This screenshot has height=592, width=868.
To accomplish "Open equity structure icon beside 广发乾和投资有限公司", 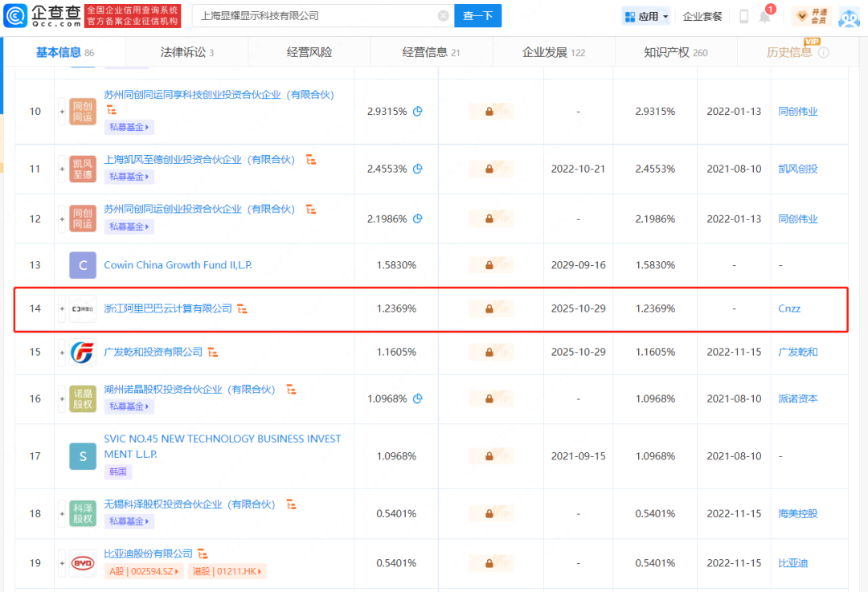I will (x=212, y=352).
